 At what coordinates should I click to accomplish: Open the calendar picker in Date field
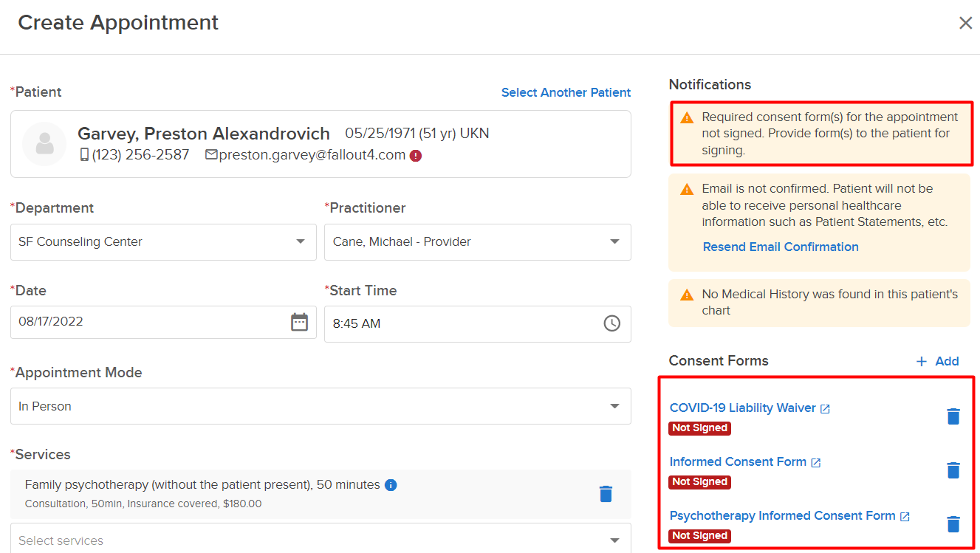coord(299,322)
